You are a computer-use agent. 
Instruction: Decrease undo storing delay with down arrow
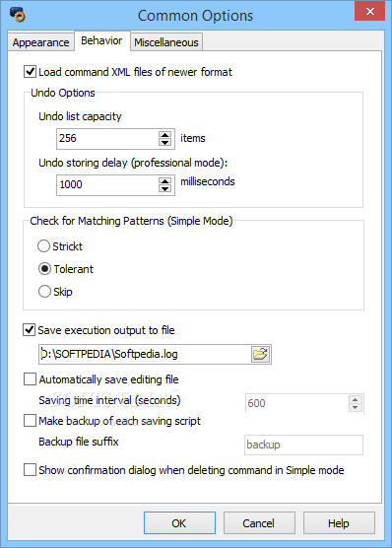point(164,188)
